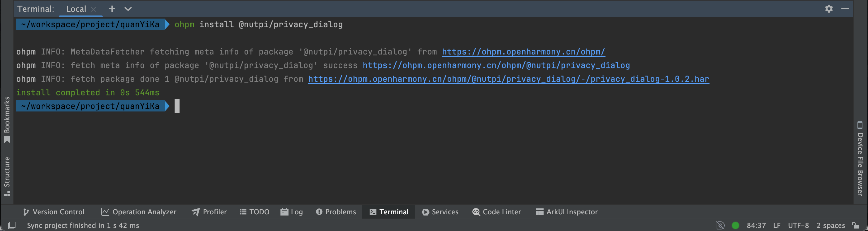This screenshot has height=231, width=868.
Task: Open the Code Linter tool window
Action: [497, 212]
